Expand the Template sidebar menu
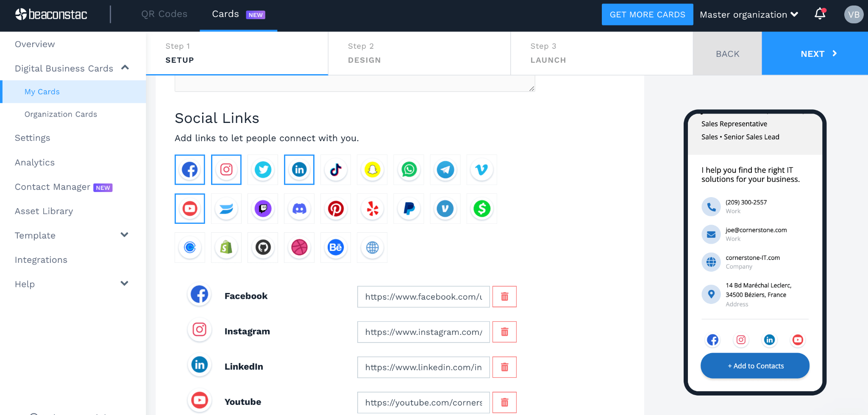 (x=124, y=235)
